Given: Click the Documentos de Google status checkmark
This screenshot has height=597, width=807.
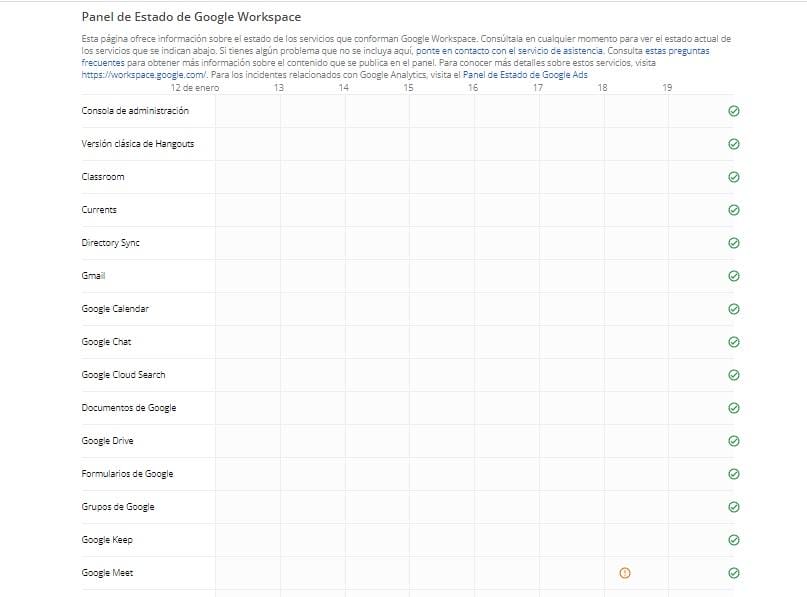Looking at the screenshot, I should [734, 408].
